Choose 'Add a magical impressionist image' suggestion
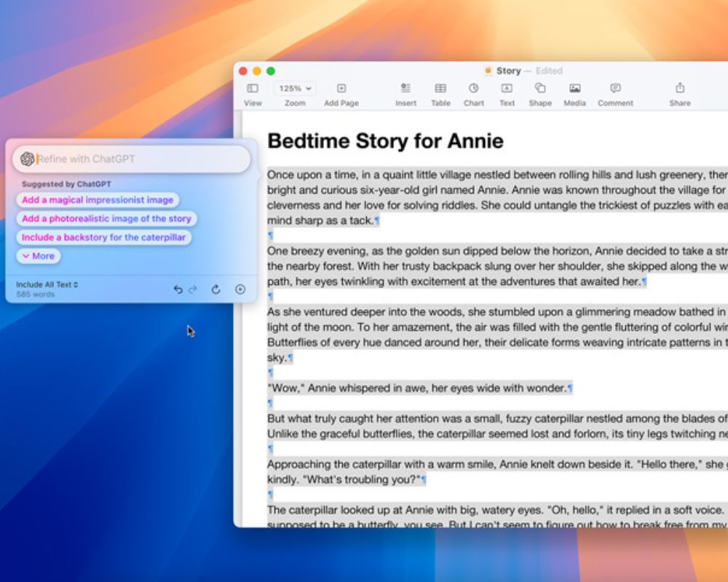 point(98,200)
